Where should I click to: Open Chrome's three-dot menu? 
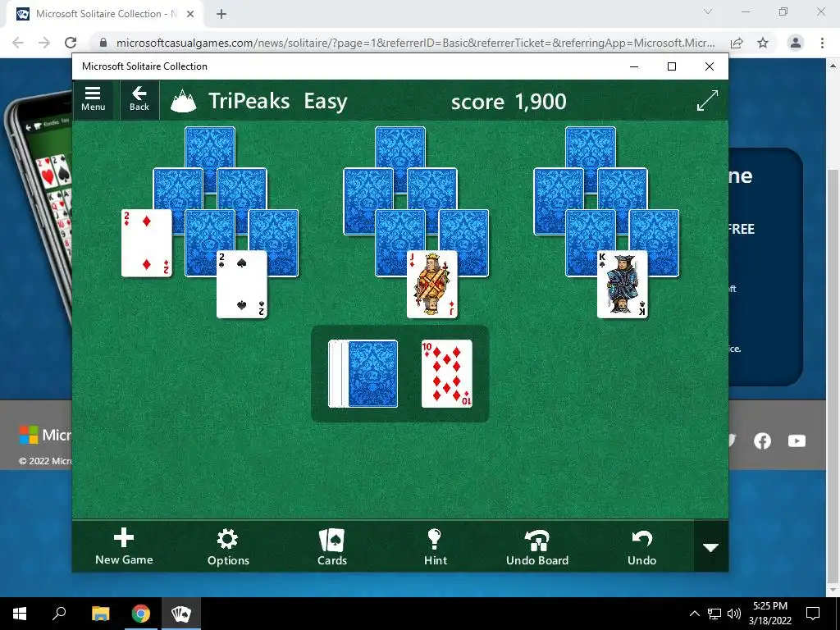point(822,43)
